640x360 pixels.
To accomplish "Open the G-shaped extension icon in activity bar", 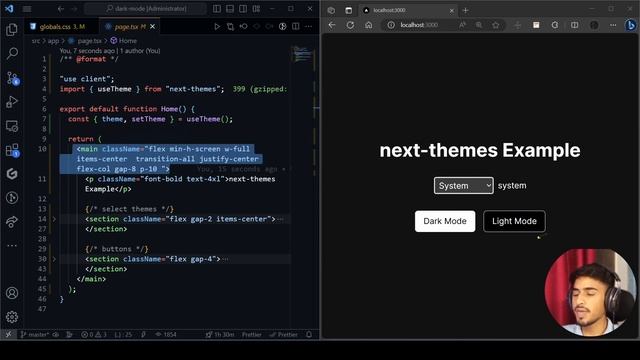I will click(x=12, y=173).
